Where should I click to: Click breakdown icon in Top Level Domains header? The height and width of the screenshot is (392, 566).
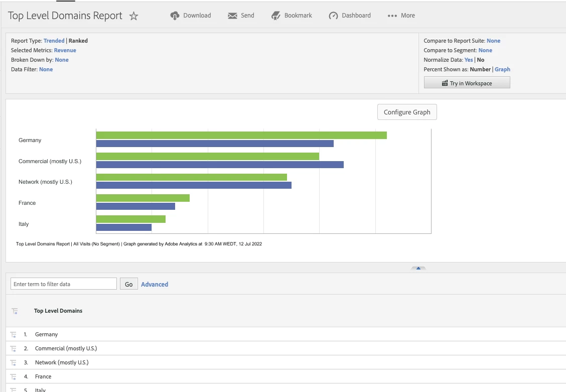15,311
